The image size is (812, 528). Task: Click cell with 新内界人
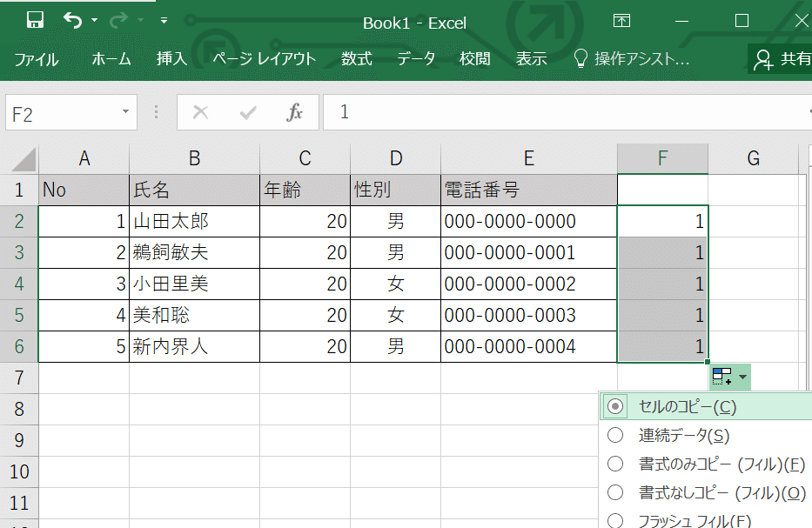pos(194,346)
